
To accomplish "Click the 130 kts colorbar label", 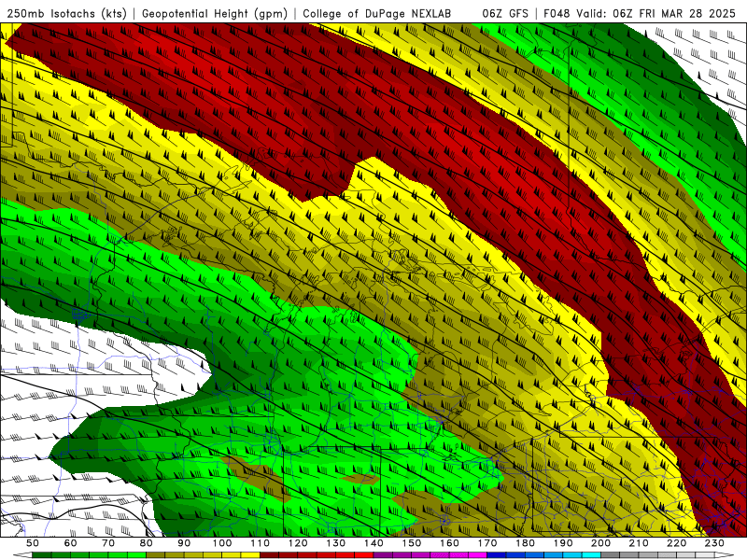I will 336,543.
